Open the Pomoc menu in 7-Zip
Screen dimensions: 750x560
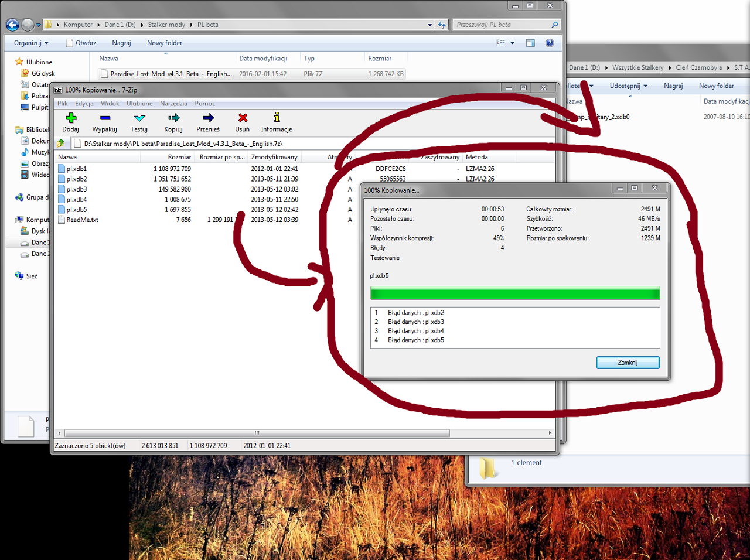pos(205,104)
